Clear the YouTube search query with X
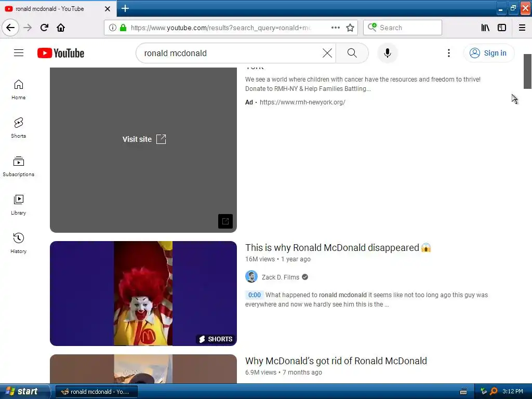Viewport: 532px width, 399px height. point(327,53)
